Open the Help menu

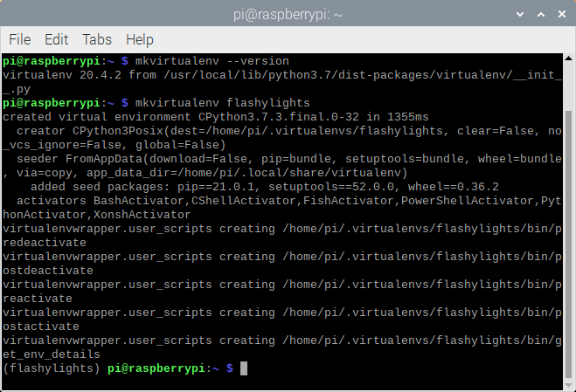click(x=139, y=39)
